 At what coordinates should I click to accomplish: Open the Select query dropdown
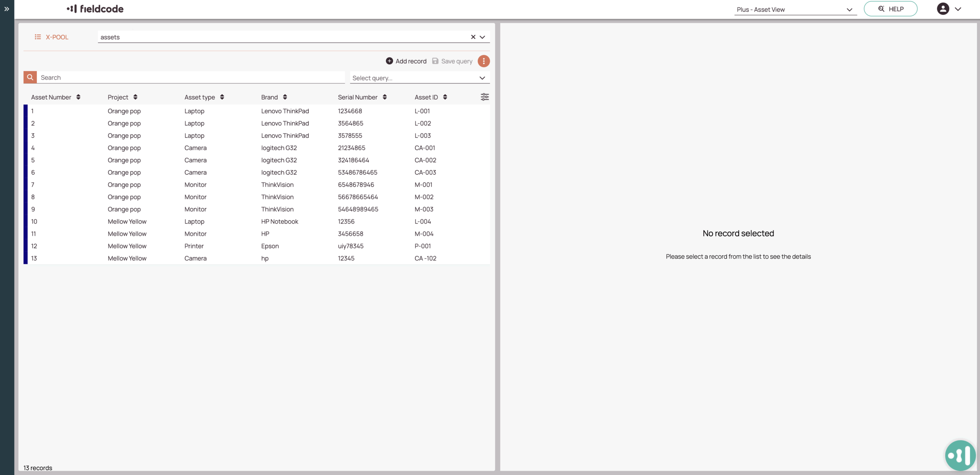tap(420, 78)
